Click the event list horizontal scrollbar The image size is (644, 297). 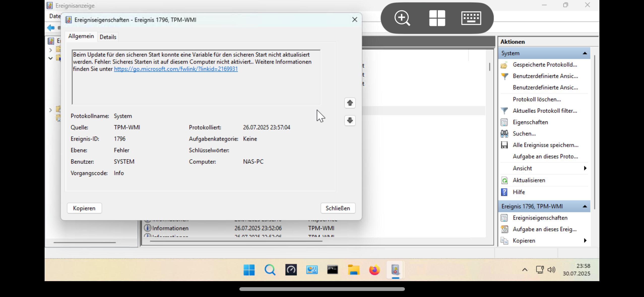tap(236, 241)
